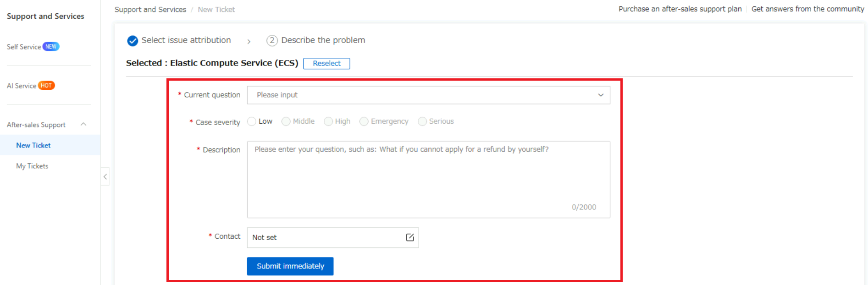The width and height of the screenshot is (868, 285).
Task: Click into the Description text area
Action: (428, 179)
